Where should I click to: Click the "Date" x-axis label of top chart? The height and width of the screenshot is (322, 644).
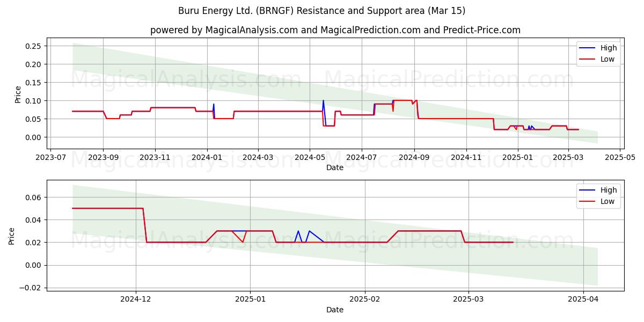pyautogui.click(x=335, y=167)
